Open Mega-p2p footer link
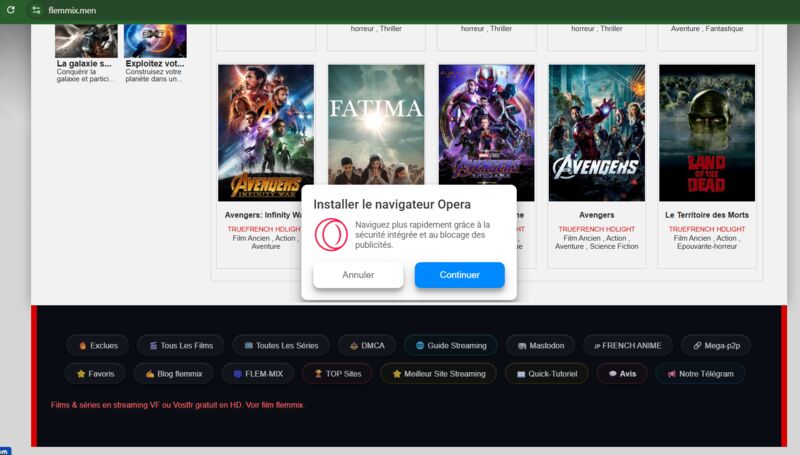This screenshot has width=800, height=455. tap(716, 345)
